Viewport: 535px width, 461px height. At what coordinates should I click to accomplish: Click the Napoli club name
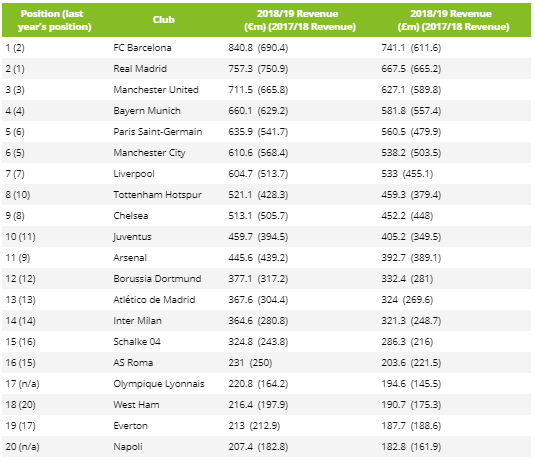pyautogui.click(x=128, y=447)
